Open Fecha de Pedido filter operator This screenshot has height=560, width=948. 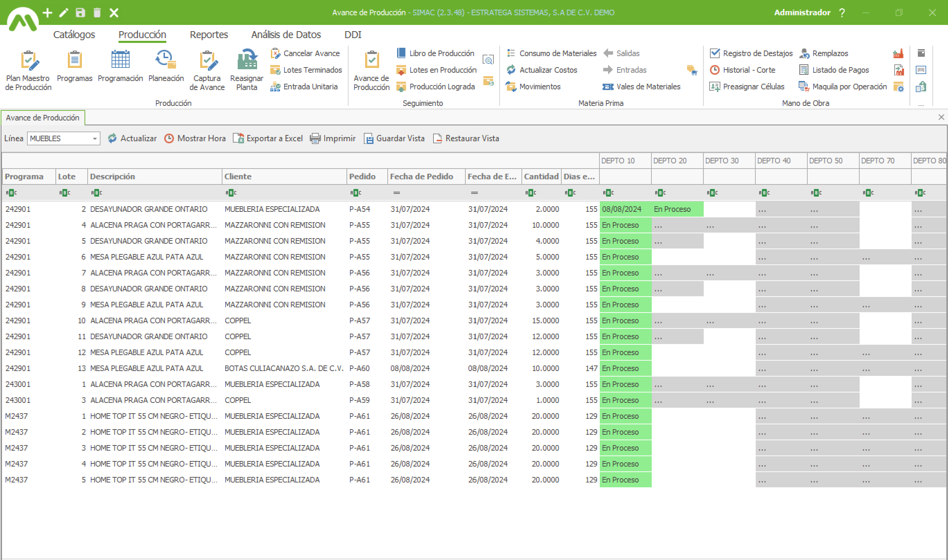pos(396,193)
